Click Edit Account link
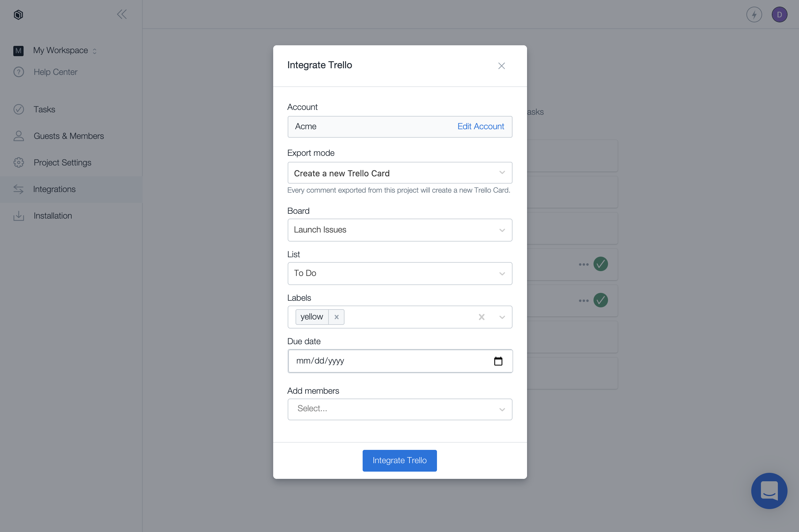 pyautogui.click(x=480, y=127)
